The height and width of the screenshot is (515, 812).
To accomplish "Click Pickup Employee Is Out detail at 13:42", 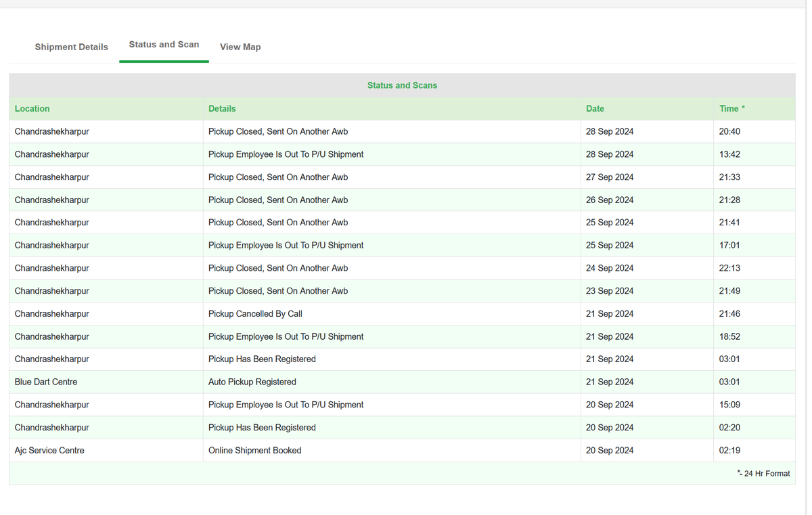I will tap(286, 154).
